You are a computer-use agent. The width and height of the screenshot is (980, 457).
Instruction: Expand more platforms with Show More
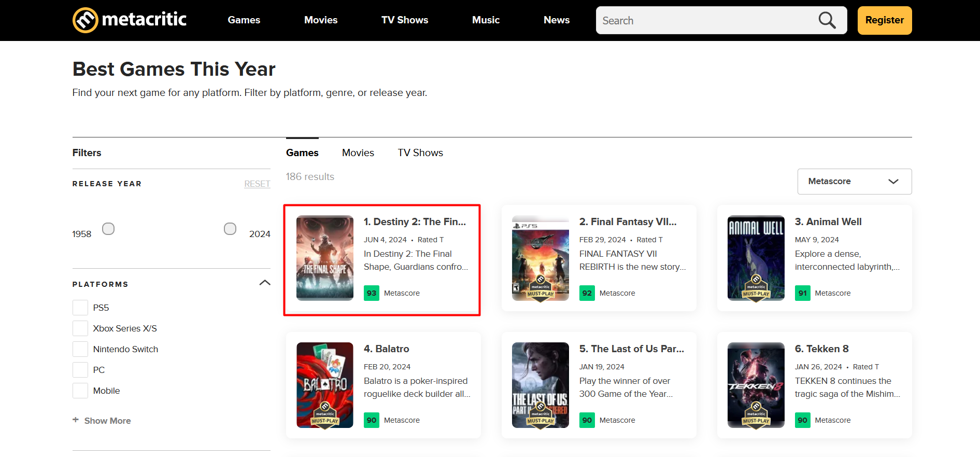(107, 421)
